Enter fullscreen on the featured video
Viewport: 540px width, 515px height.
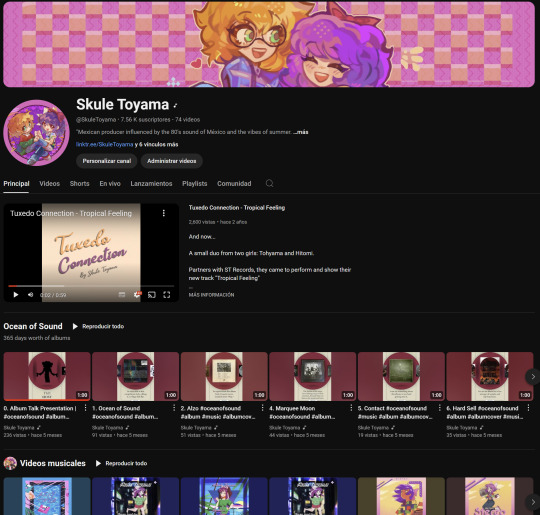pyautogui.click(x=167, y=295)
